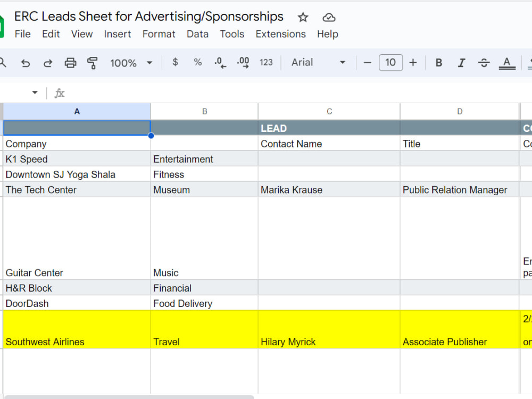Image resolution: width=532 pixels, height=399 pixels.
Task: Click the selected cell fill handle
Action: 151,136
